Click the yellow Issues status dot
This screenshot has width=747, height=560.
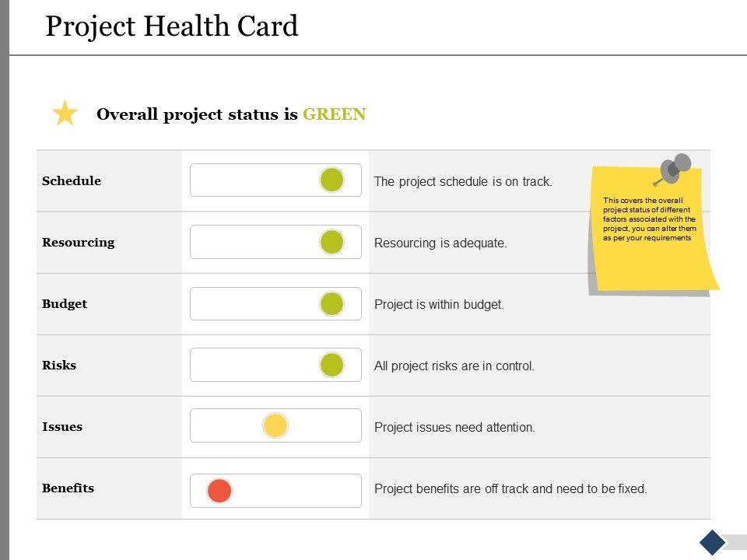coord(275,425)
